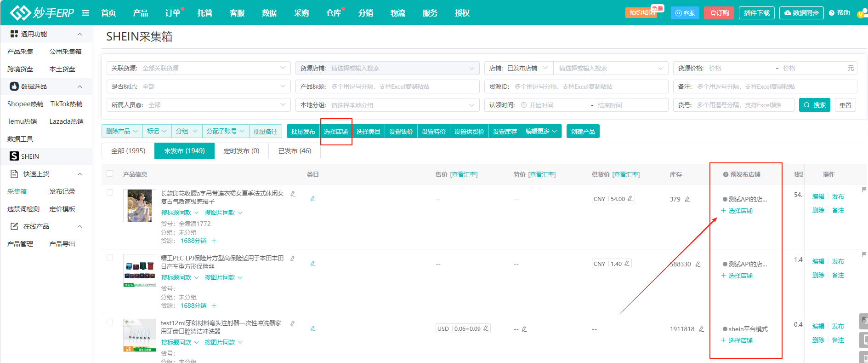This screenshot has height=363, width=868.
Task: Click the 订购 cart button
Action: tap(719, 13)
